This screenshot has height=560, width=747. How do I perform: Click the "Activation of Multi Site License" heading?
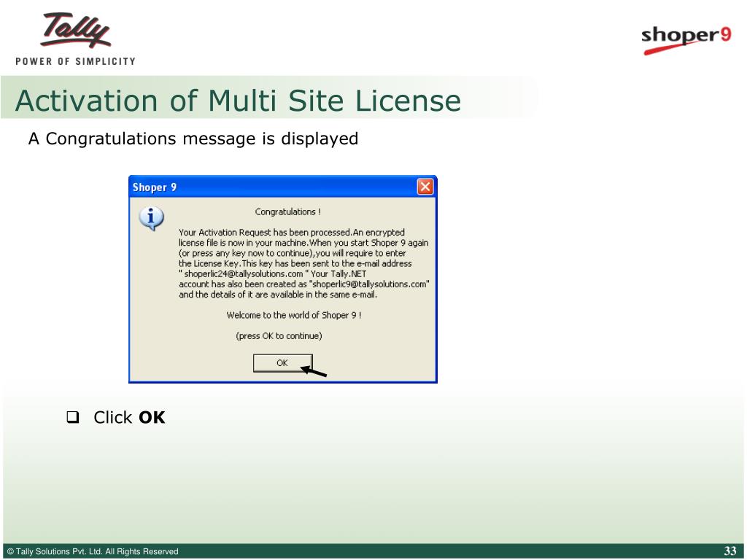(x=239, y=101)
